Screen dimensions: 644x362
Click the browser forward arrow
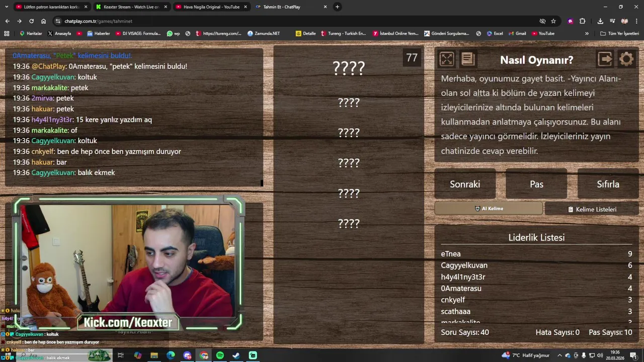19,21
